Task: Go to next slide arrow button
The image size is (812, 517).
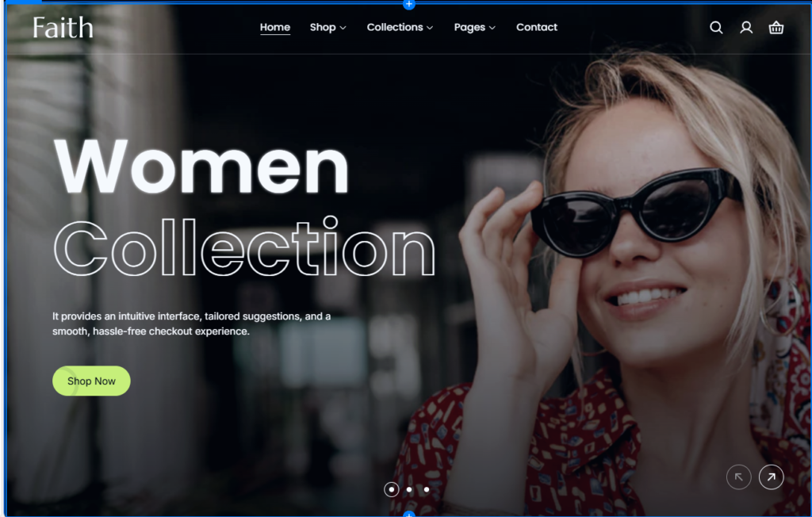Action: [x=771, y=477]
